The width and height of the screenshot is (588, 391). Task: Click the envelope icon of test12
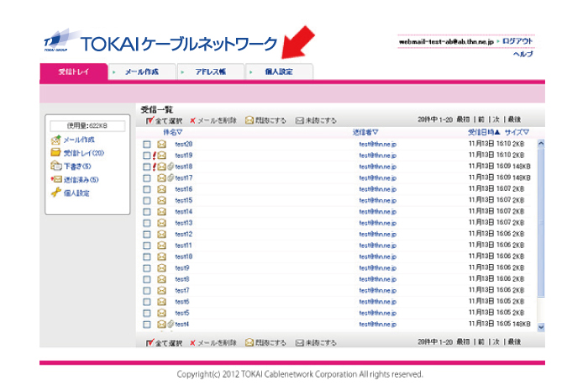[x=161, y=234]
